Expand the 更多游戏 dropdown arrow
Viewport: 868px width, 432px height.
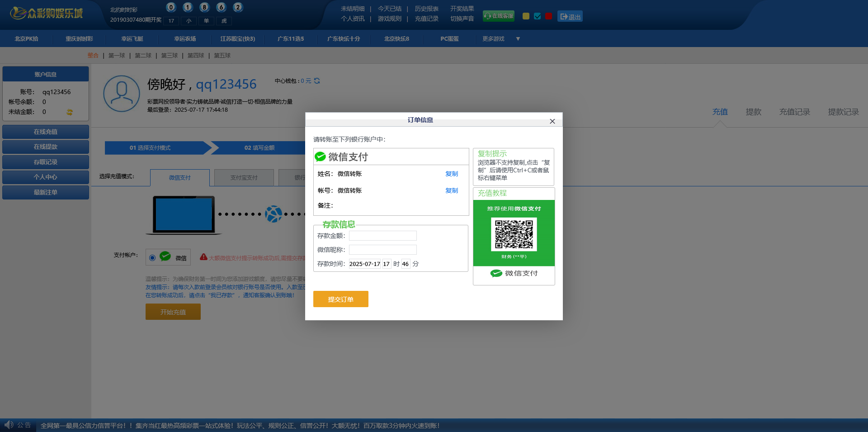click(518, 39)
